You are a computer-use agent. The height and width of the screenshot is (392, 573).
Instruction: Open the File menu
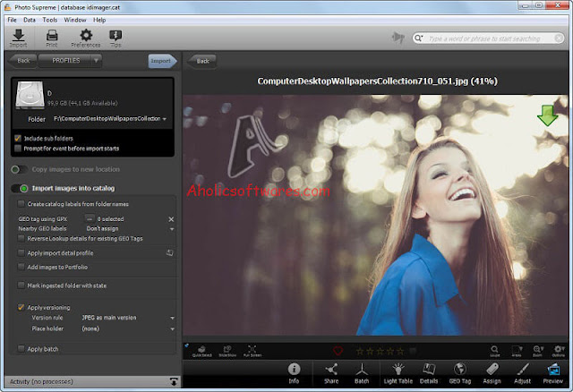click(12, 20)
